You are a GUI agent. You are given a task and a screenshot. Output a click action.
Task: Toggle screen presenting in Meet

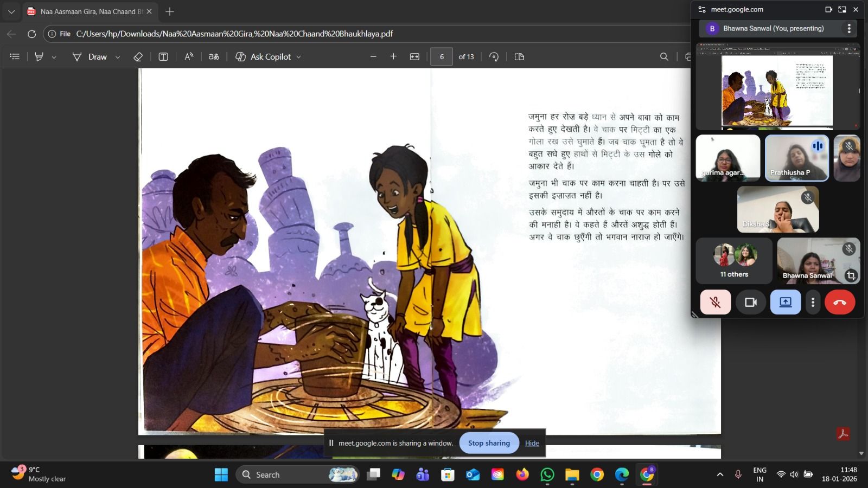(786, 302)
